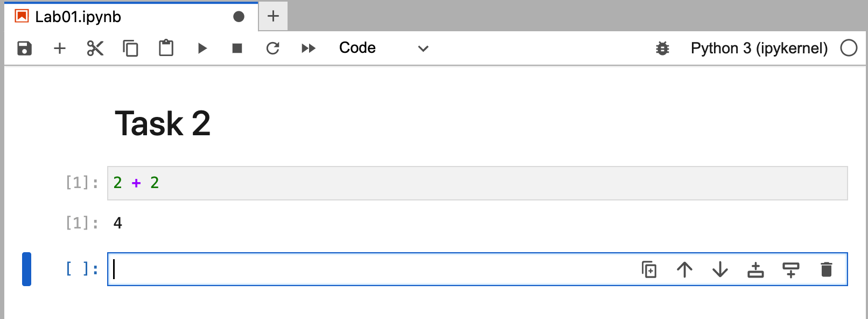Save the notebook with the floppy disk icon

(25, 48)
